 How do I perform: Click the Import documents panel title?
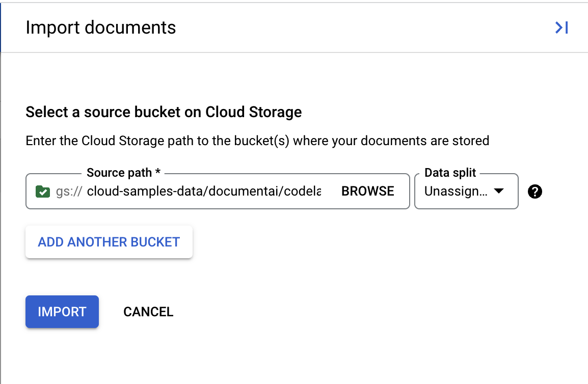coord(100,28)
